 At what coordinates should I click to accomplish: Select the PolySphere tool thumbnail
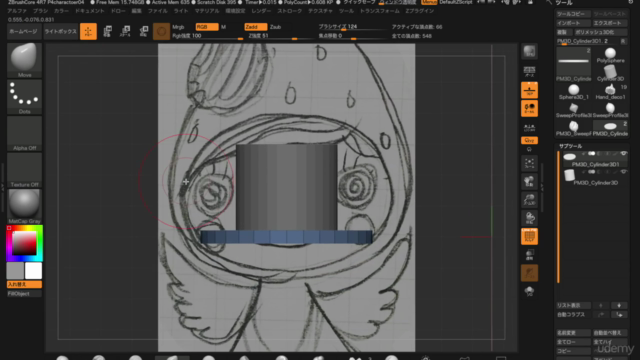[610, 56]
